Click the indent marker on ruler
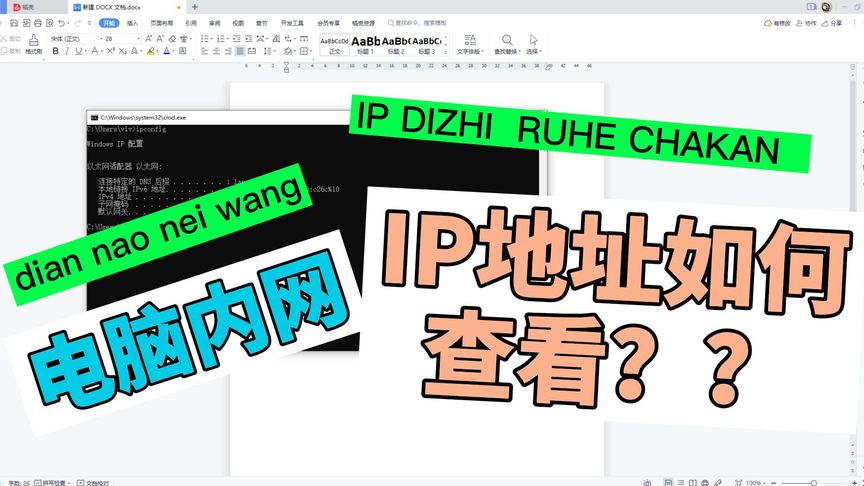Viewport: 864px width, 486px height. (x=286, y=67)
